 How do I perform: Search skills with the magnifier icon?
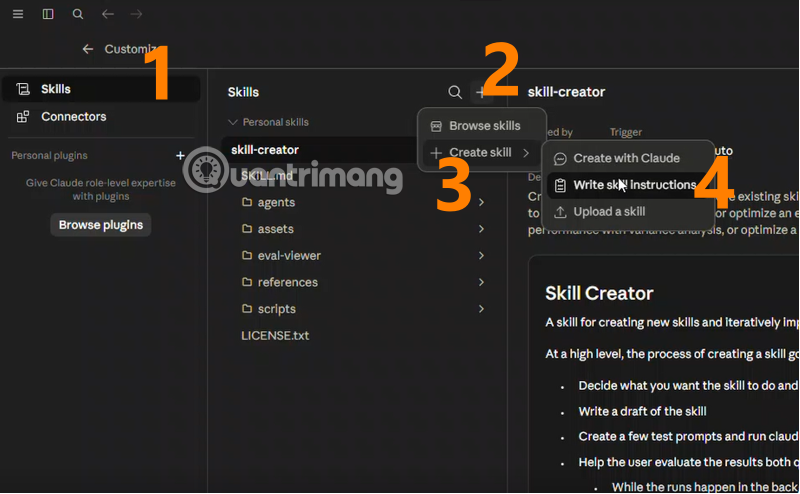pos(455,92)
